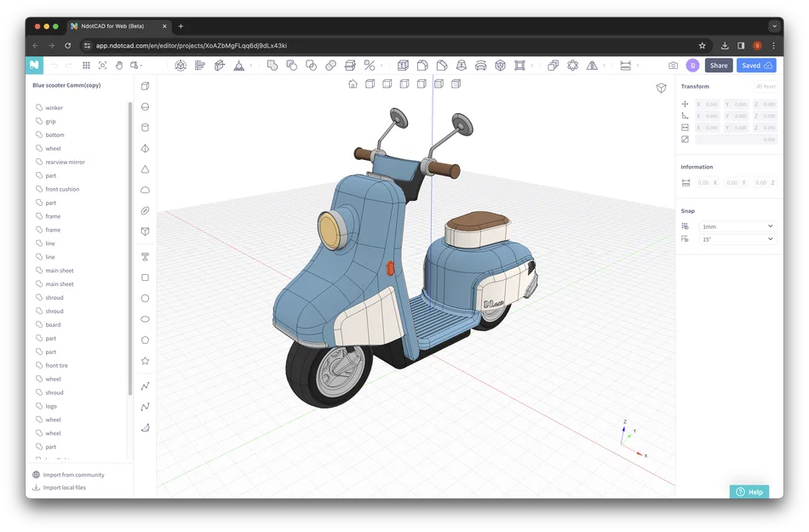Open the selection mode dropdown in toolbar

(x=136, y=66)
